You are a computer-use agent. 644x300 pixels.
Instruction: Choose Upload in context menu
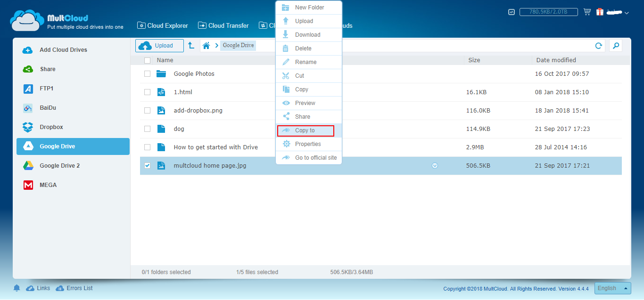pos(309,21)
